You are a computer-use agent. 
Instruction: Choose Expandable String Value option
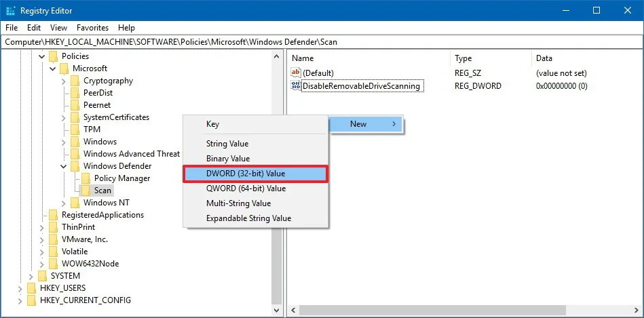[255, 218]
